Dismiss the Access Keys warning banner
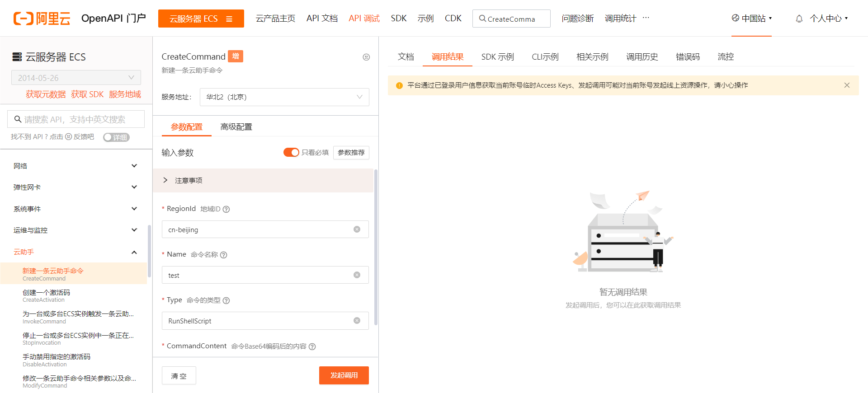The width and height of the screenshot is (868, 393). 847,85
